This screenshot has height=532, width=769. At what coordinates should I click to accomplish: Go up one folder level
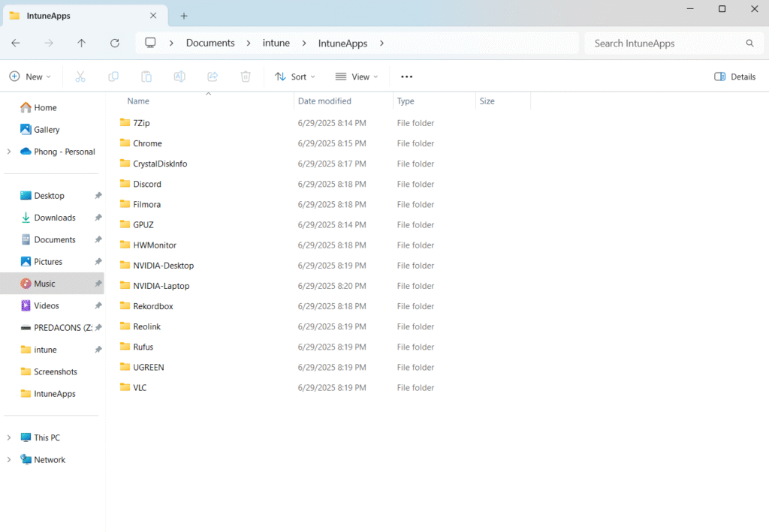(x=81, y=43)
